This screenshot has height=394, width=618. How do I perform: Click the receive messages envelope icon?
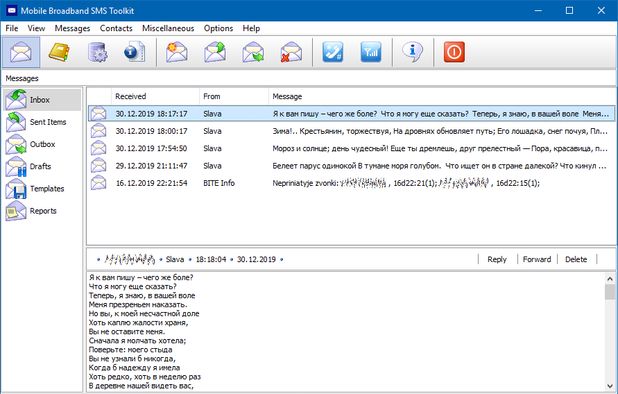click(253, 52)
